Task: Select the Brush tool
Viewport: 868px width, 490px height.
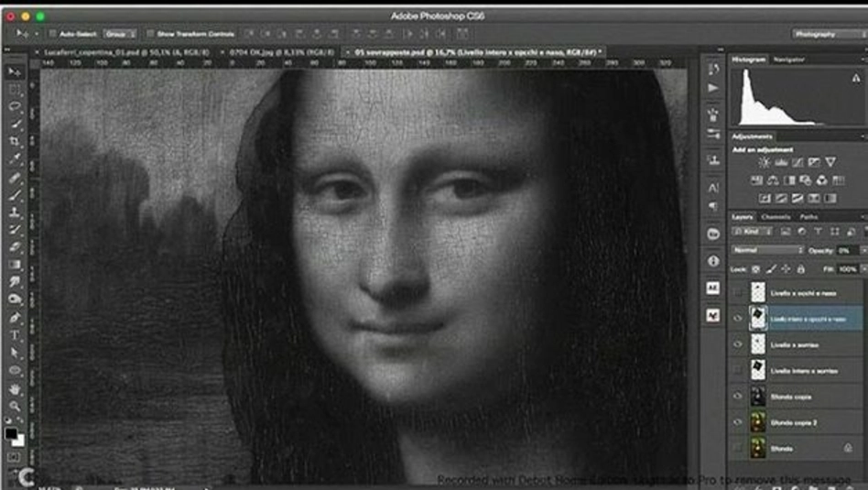Action: click(15, 194)
